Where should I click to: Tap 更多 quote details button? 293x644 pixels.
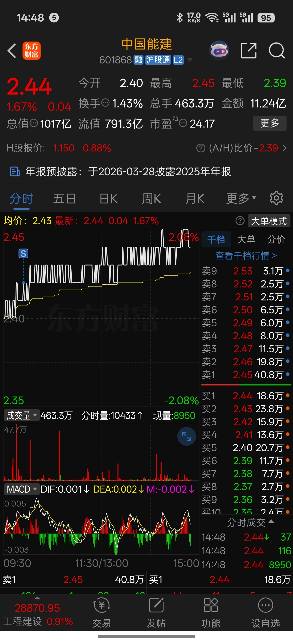point(270,123)
